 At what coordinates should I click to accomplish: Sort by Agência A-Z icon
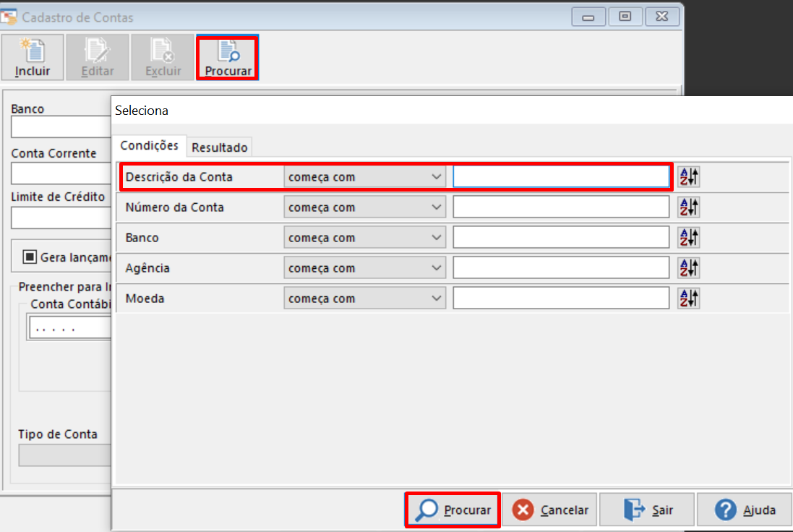click(688, 268)
